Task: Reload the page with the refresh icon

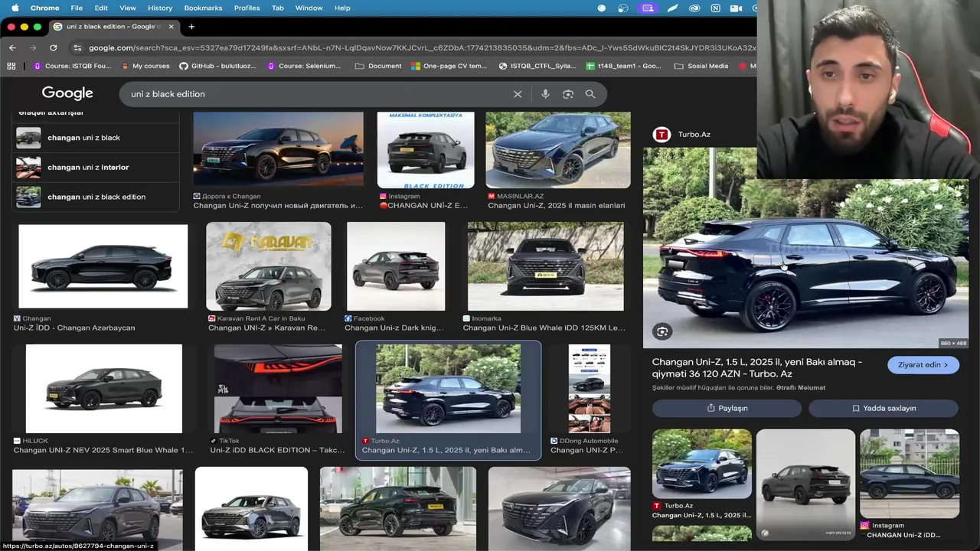Action: point(53,47)
